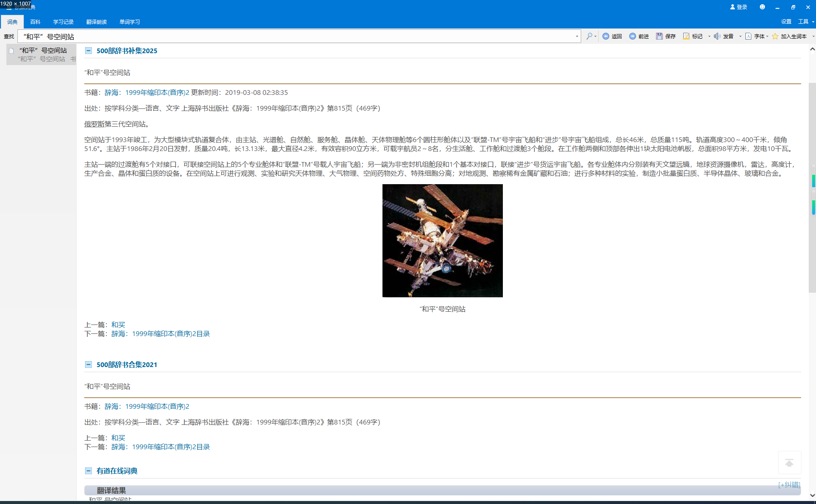Click the [+纠错] correction link
The width and height of the screenshot is (816, 504).
point(789,484)
